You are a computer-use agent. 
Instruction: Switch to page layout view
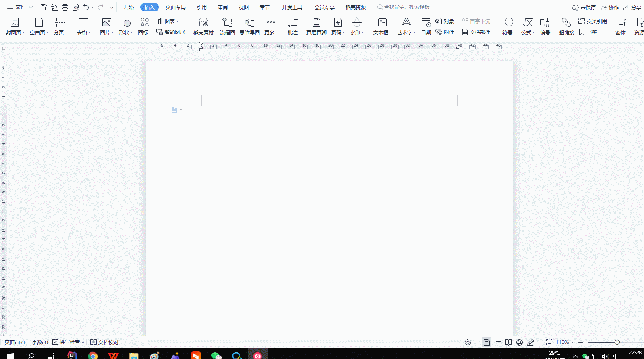click(x=487, y=342)
